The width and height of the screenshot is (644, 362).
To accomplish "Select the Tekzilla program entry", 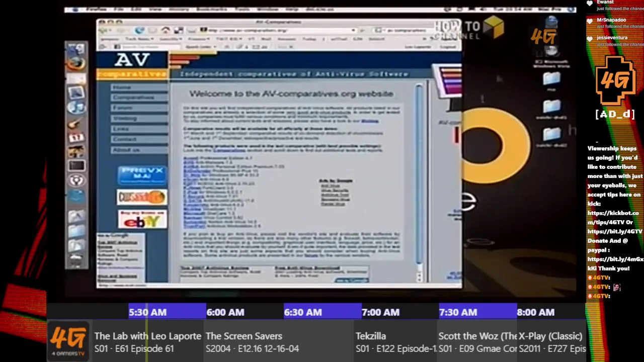I will pos(395,342).
